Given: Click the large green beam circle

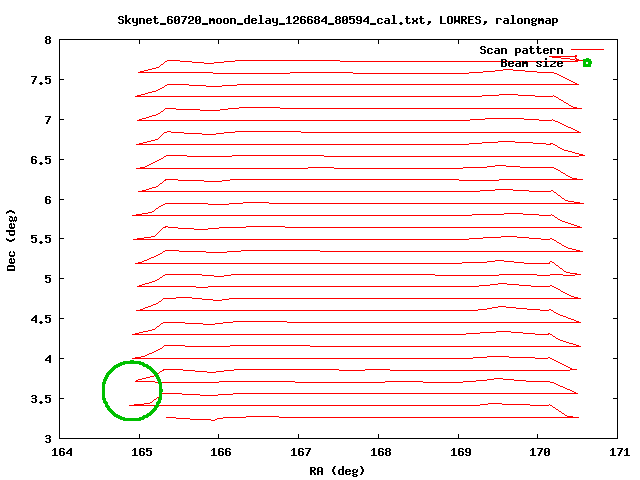Looking at the screenshot, I should [132, 391].
